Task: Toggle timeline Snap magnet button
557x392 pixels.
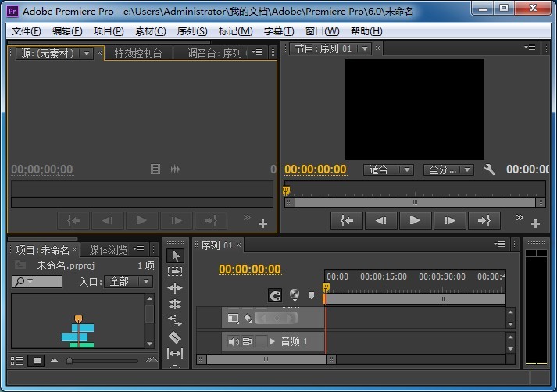Action: point(275,295)
